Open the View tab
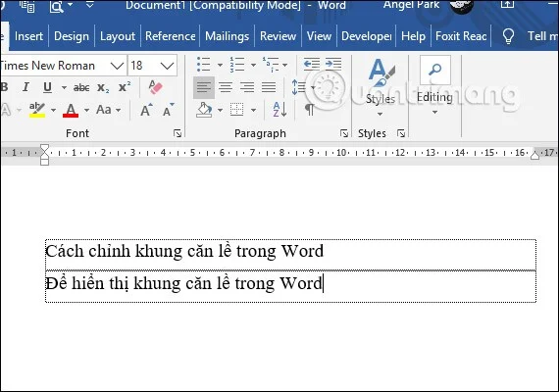The image size is (559, 392). tap(319, 36)
